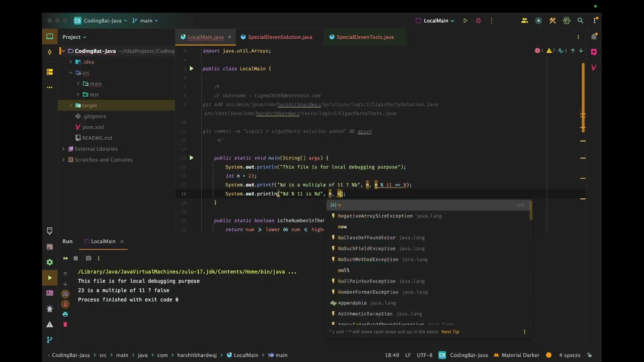This screenshot has height=362, width=644.
Task: Open Search Everywhere magnifier icon
Action: pyautogui.click(x=580, y=21)
